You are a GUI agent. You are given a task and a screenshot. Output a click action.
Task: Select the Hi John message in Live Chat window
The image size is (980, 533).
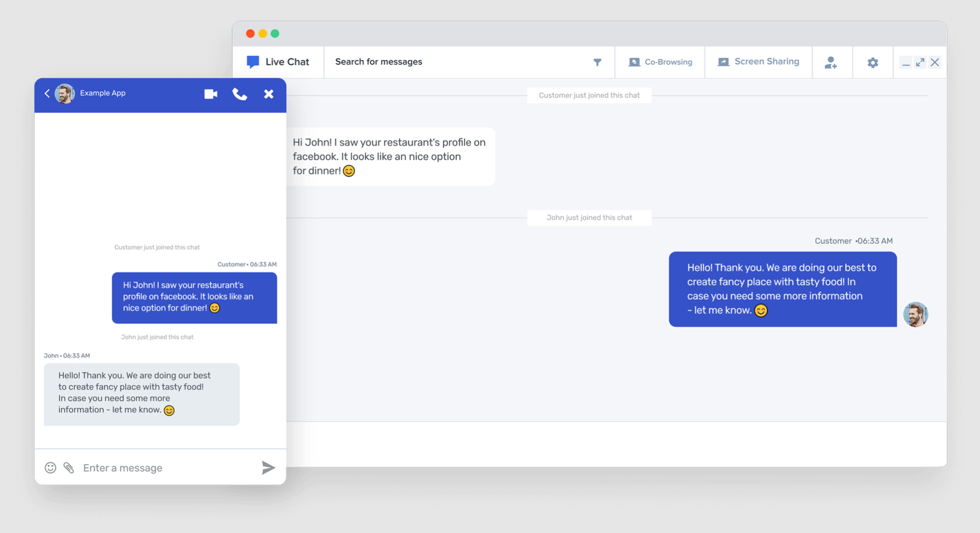coord(390,156)
